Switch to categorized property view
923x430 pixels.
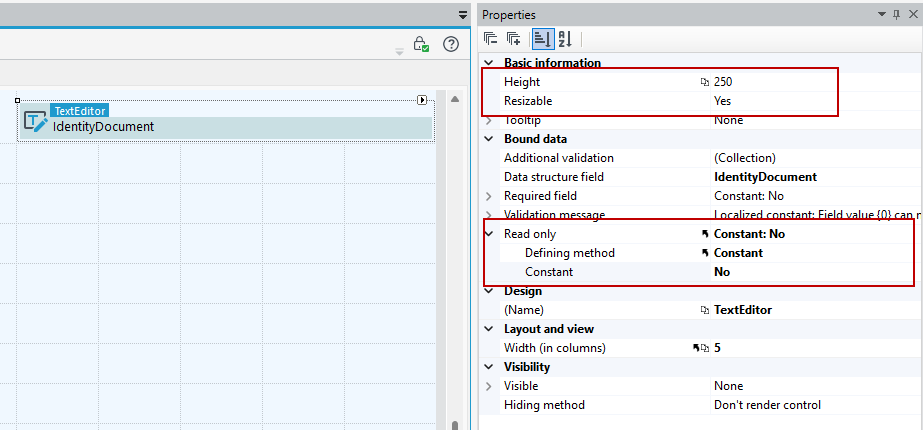[543, 39]
